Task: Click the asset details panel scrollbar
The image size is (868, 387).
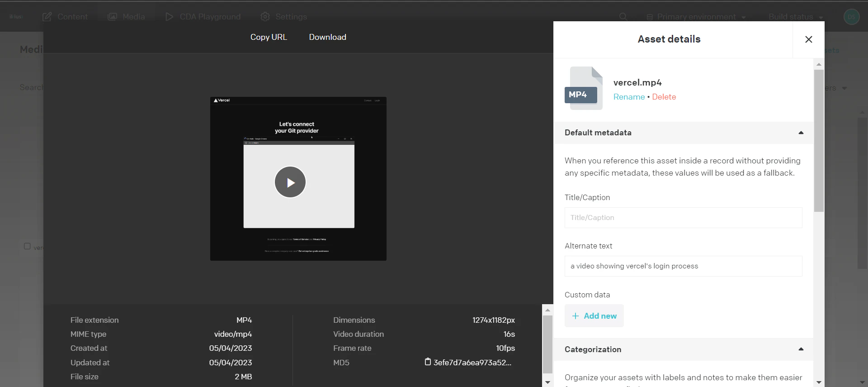Action: (x=819, y=140)
